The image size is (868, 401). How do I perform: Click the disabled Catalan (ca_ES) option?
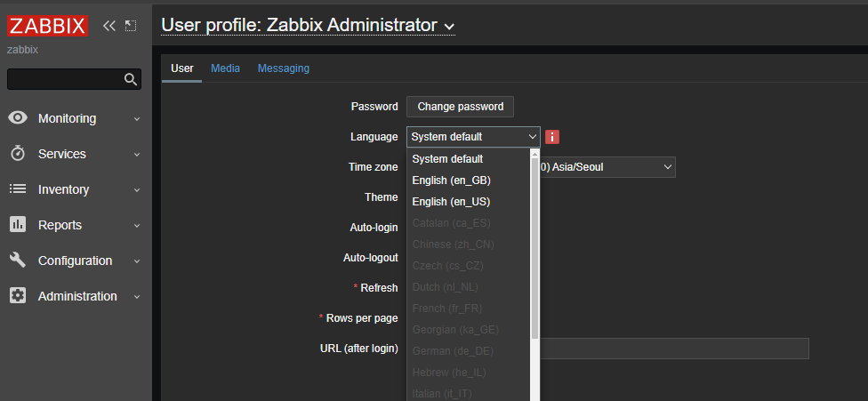click(469, 223)
